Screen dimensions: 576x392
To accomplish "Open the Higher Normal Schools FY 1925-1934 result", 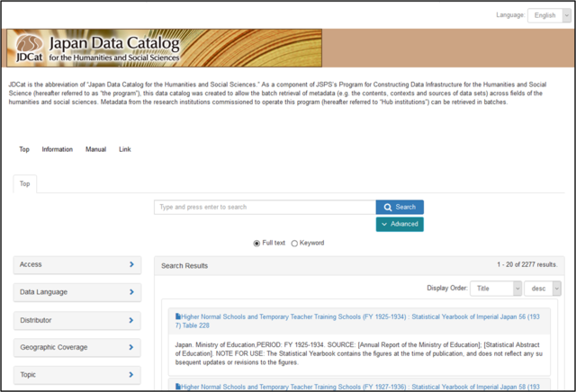I will click(357, 321).
